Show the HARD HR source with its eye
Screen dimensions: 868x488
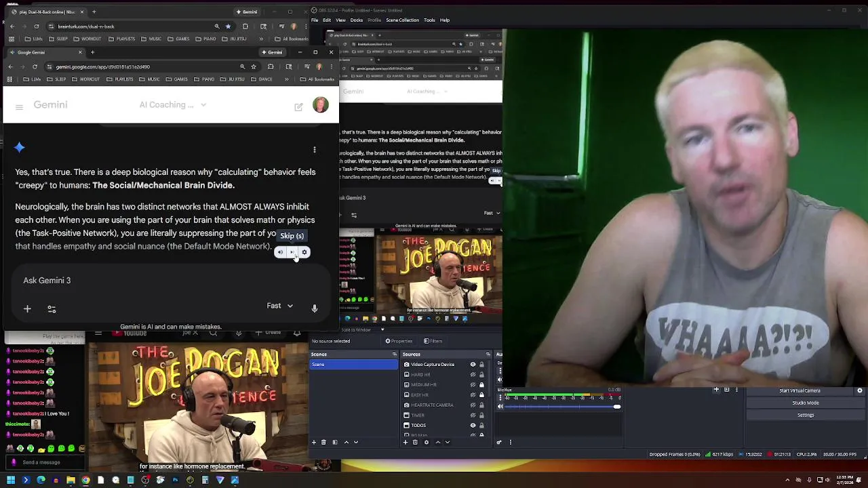(x=473, y=375)
